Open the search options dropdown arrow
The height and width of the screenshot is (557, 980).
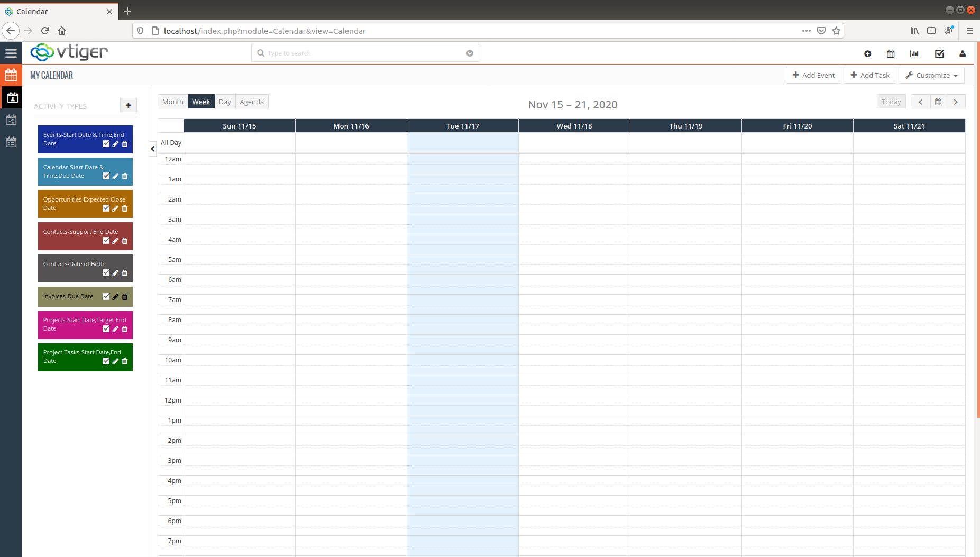[x=470, y=53]
